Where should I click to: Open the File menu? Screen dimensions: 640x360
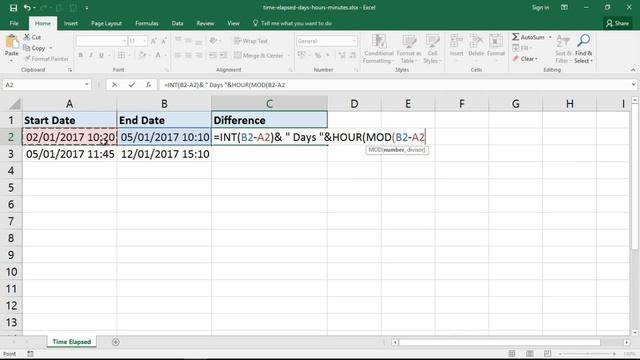(x=14, y=23)
